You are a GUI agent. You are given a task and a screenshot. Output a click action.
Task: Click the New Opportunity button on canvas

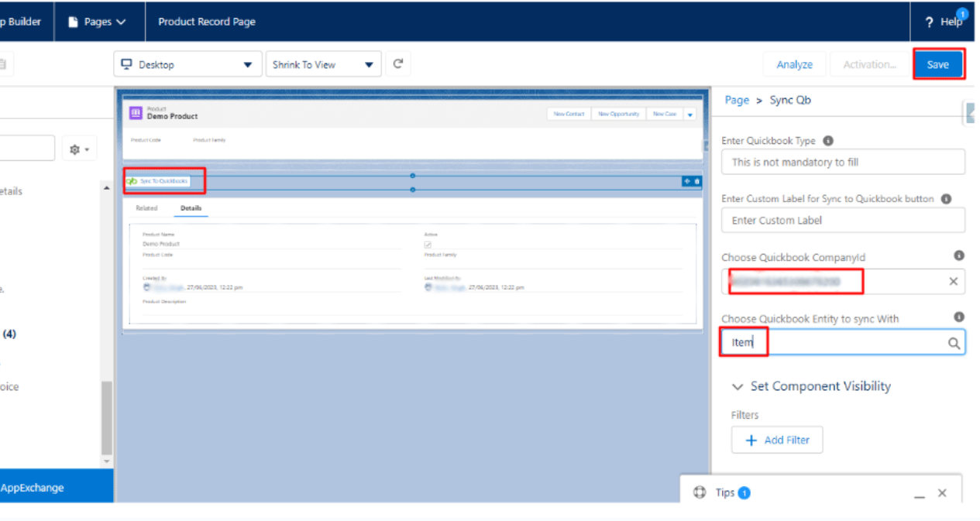coord(618,114)
